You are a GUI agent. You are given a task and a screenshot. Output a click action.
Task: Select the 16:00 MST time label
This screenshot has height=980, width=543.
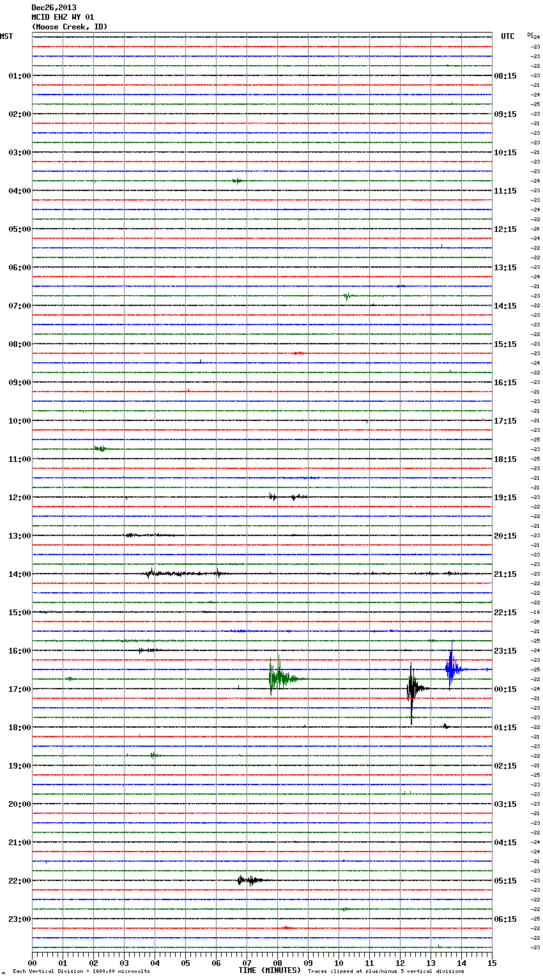point(19,651)
